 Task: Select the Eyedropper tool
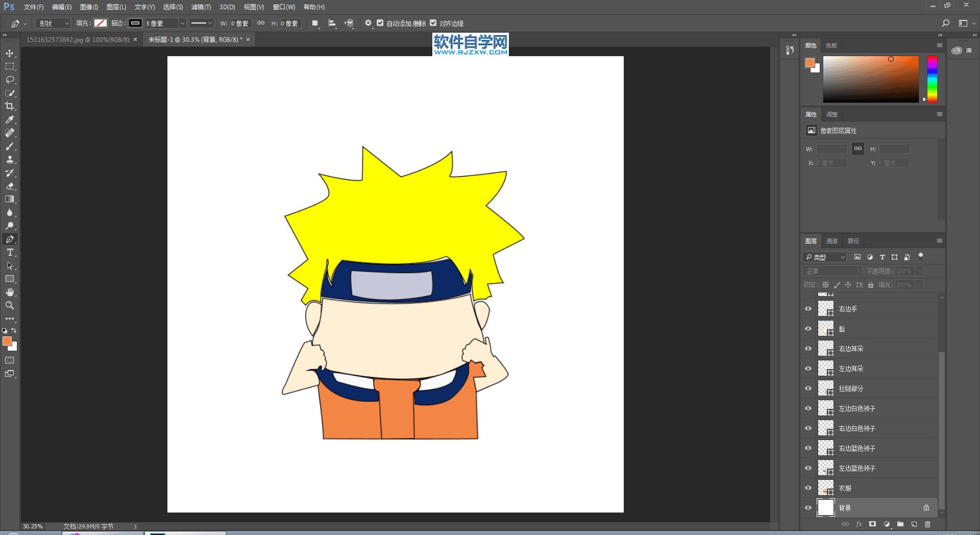(x=10, y=119)
